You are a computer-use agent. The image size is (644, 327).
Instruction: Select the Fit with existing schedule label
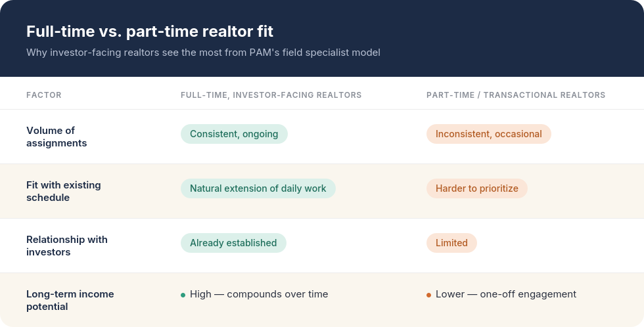click(64, 191)
